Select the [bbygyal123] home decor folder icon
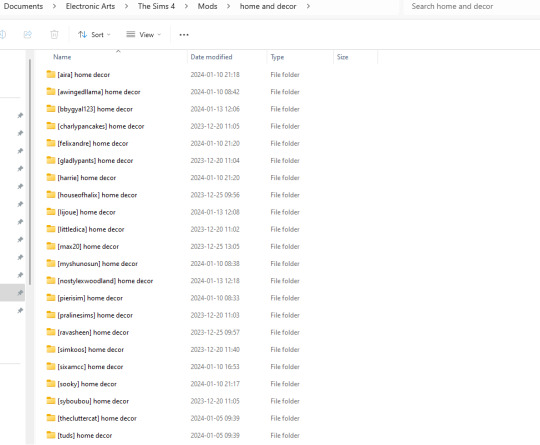Viewport: 540px width, 445px height. [x=51, y=108]
